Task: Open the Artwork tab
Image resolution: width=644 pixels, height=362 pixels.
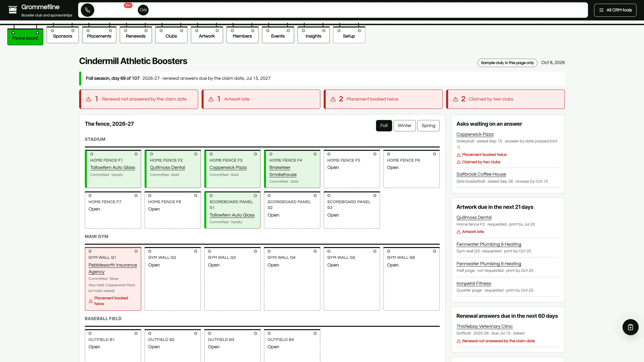Action: [207, 35]
